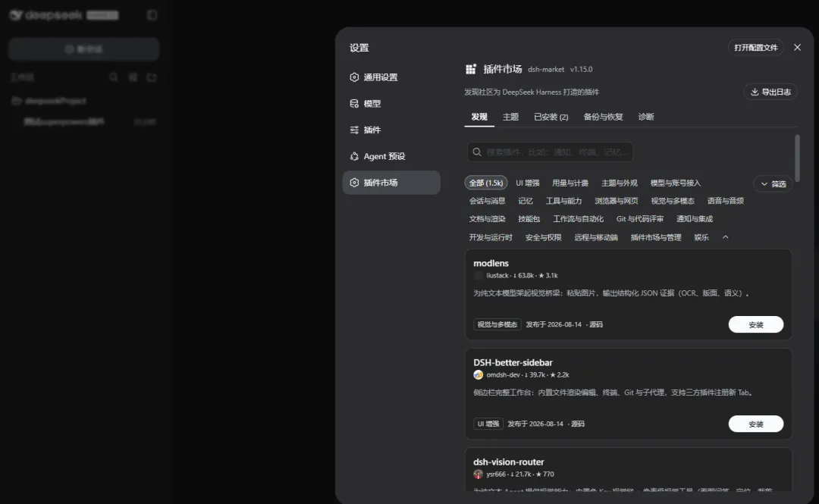Click the download icon in 导出日志

(755, 92)
